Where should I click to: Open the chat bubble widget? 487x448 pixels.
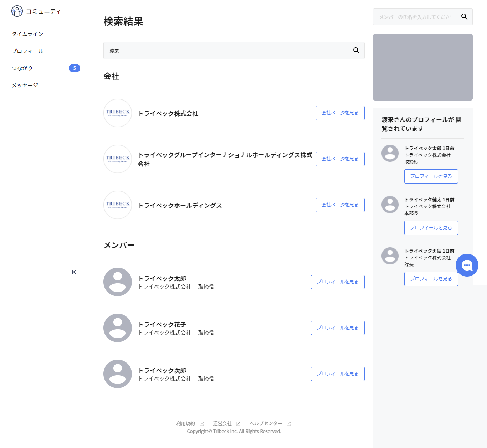click(x=467, y=265)
